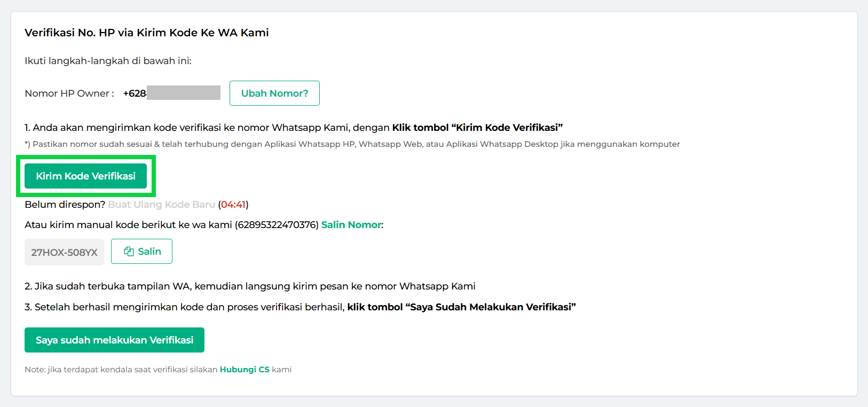
Task: Confirm with Saya sudah melakukan Verifikasi button
Action: point(114,340)
